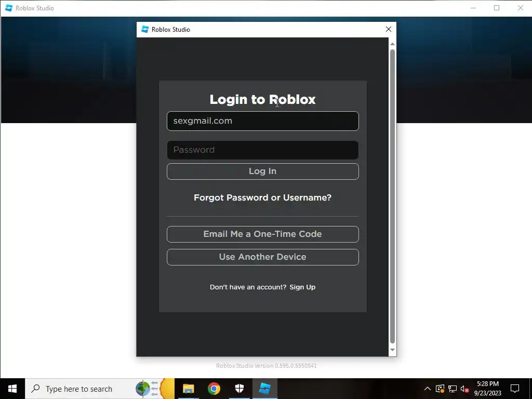Screen dimensions: 532x399
Task: Open the Sign Up link
Action: [x=302, y=287]
